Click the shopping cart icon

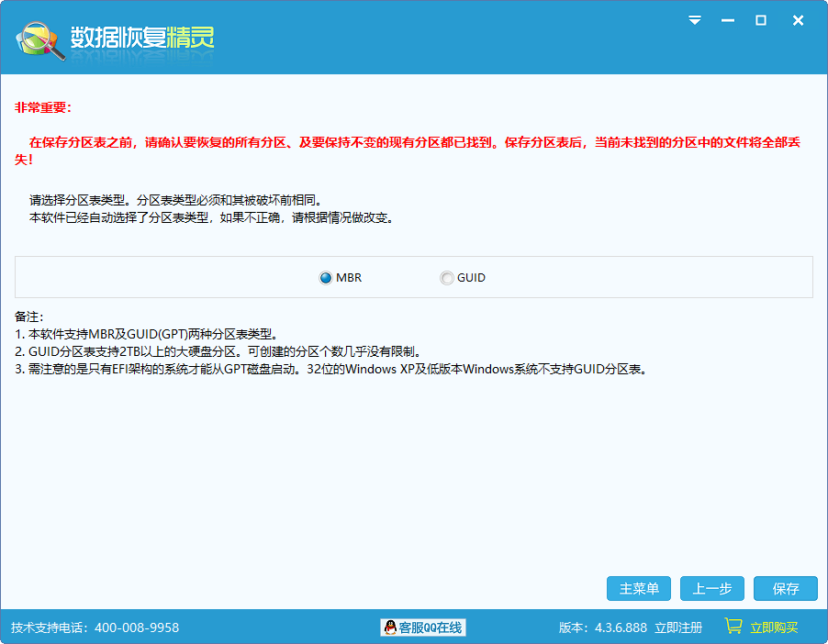click(733, 626)
